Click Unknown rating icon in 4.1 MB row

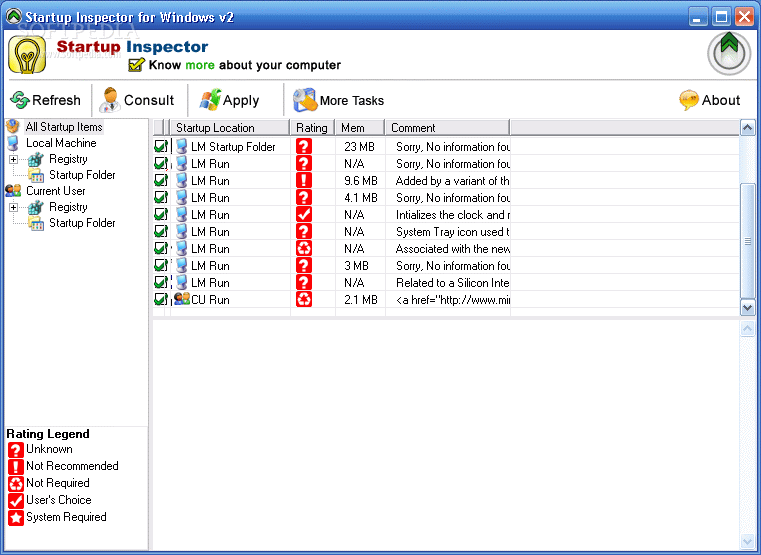coord(304,197)
